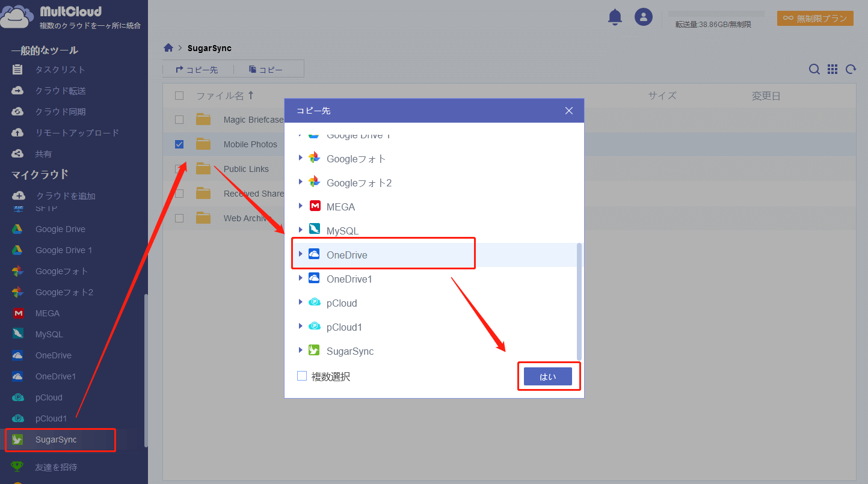The width and height of the screenshot is (868, 484).
Task: Click the コピー先 toolbar button
Action: coord(197,70)
